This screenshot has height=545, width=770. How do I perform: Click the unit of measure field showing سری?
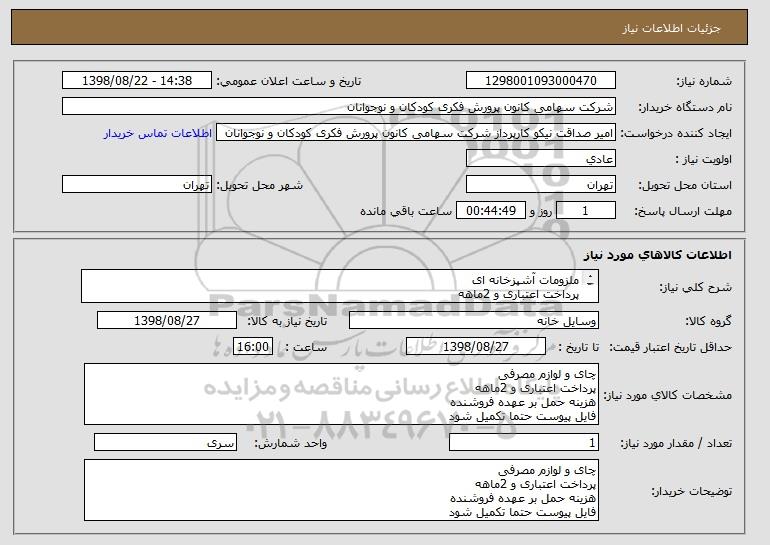click(165, 442)
